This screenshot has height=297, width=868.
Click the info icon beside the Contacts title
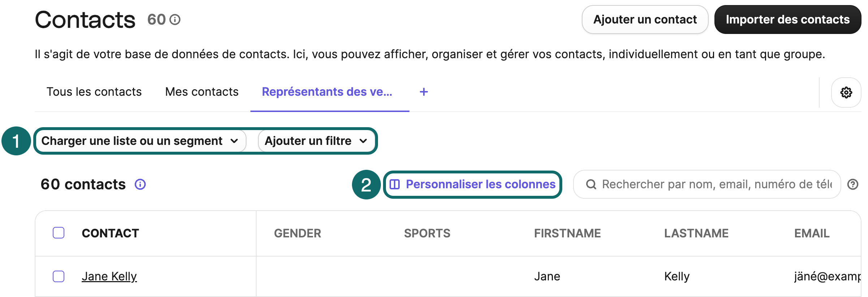(x=175, y=20)
